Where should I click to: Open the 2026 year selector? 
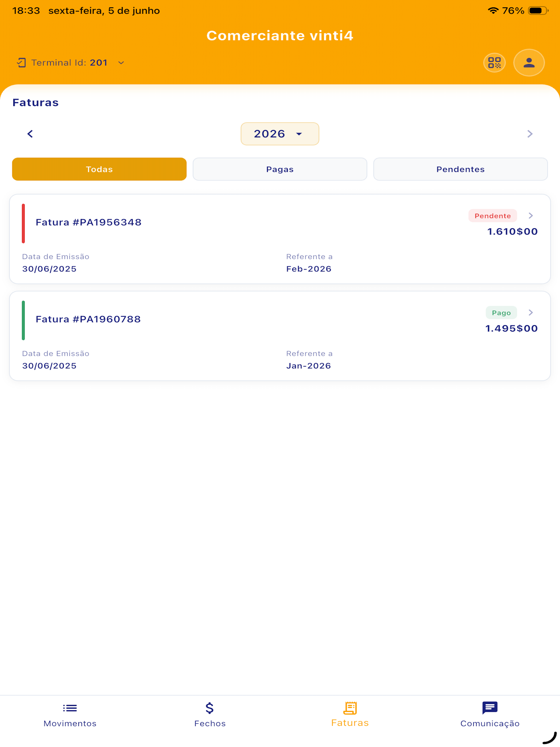(280, 134)
